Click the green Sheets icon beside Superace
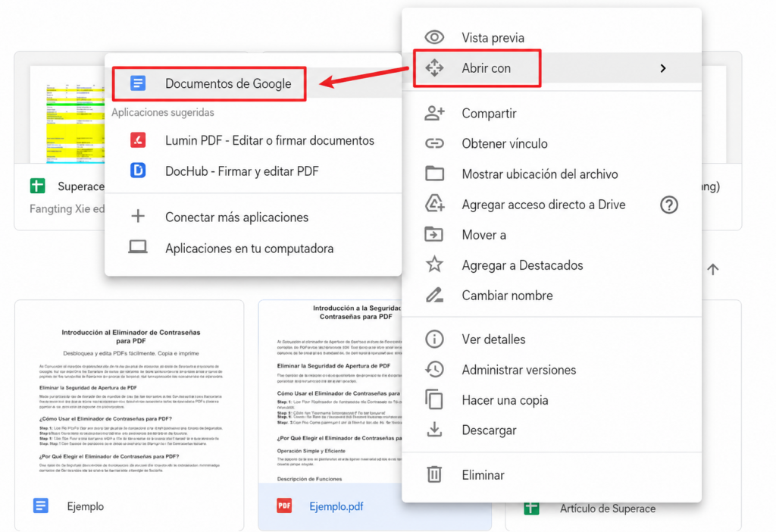The height and width of the screenshot is (532, 776). 38,186
